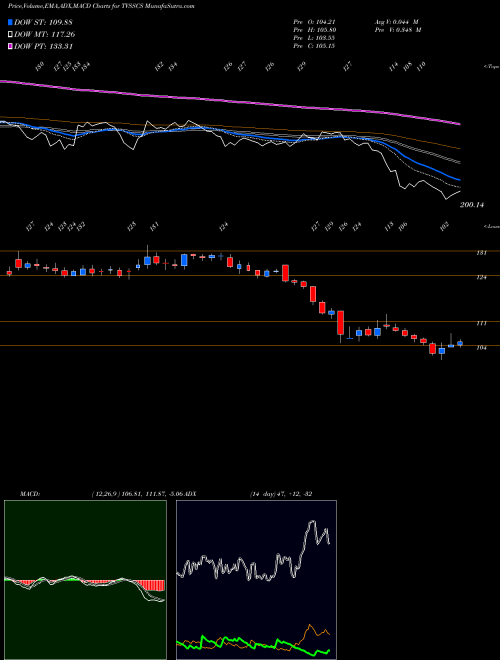The image size is (500, 660).
Task: Click the '102' lows label
Action: point(444,226)
